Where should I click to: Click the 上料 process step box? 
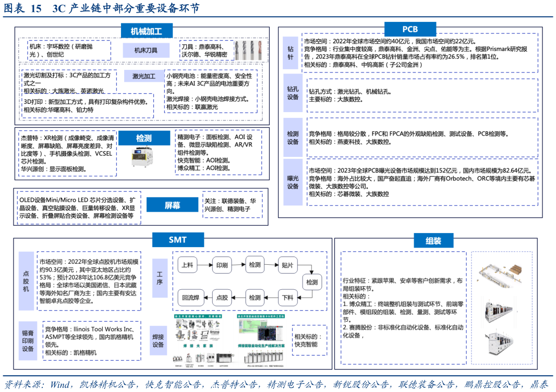[187, 265]
